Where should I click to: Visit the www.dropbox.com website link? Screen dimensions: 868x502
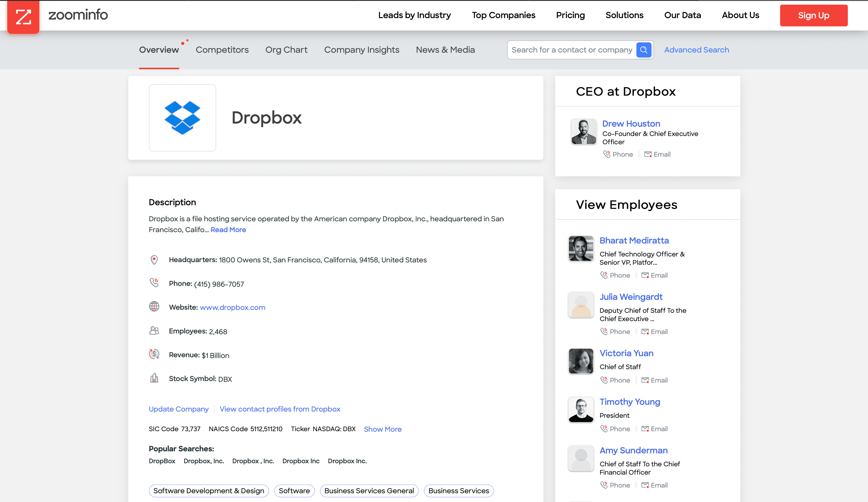point(232,307)
